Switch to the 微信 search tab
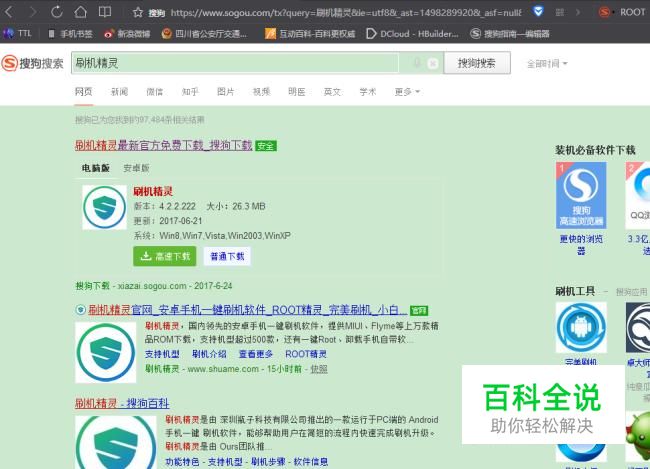The image size is (650, 469). click(x=154, y=92)
